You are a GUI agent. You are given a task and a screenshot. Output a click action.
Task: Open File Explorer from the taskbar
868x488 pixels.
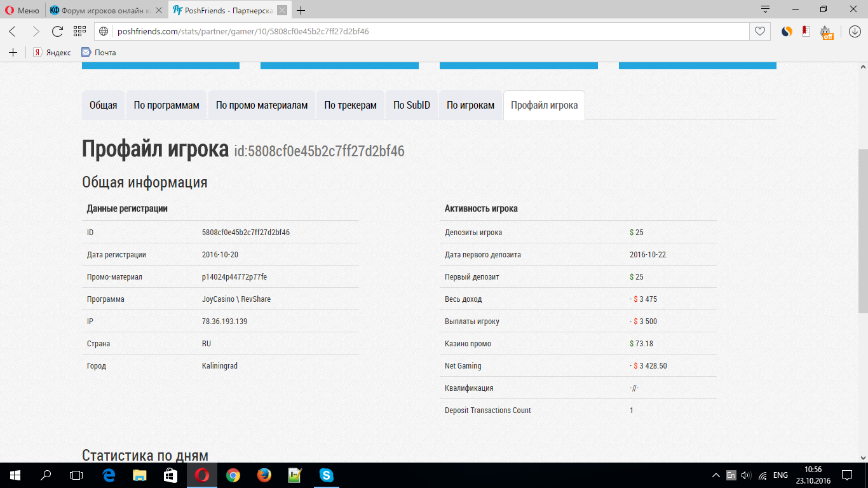(140, 475)
